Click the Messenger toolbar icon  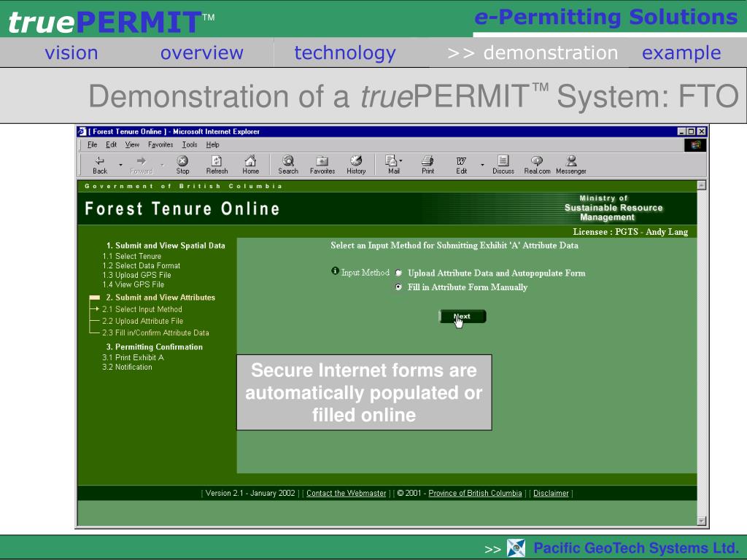[570, 165]
